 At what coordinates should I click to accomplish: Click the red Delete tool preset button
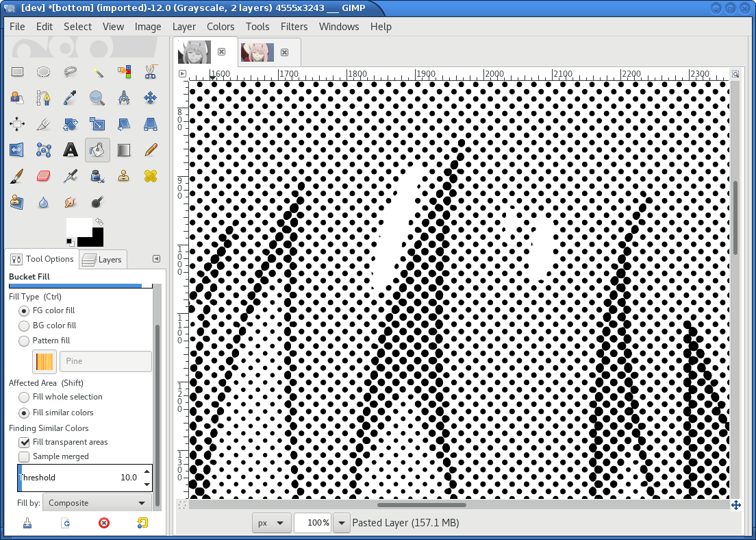[104, 523]
